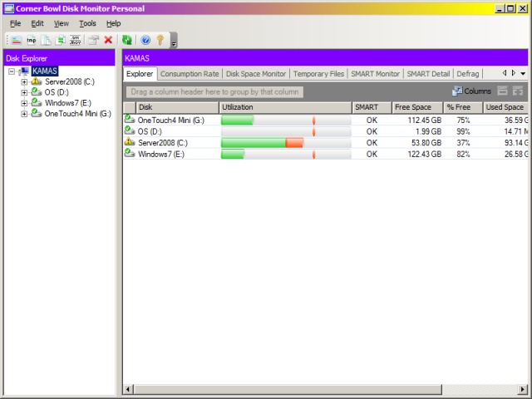The height and width of the screenshot is (399, 532).
Task: Select the Server2008 (C:) grid row
Action: pyautogui.click(x=326, y=142)
